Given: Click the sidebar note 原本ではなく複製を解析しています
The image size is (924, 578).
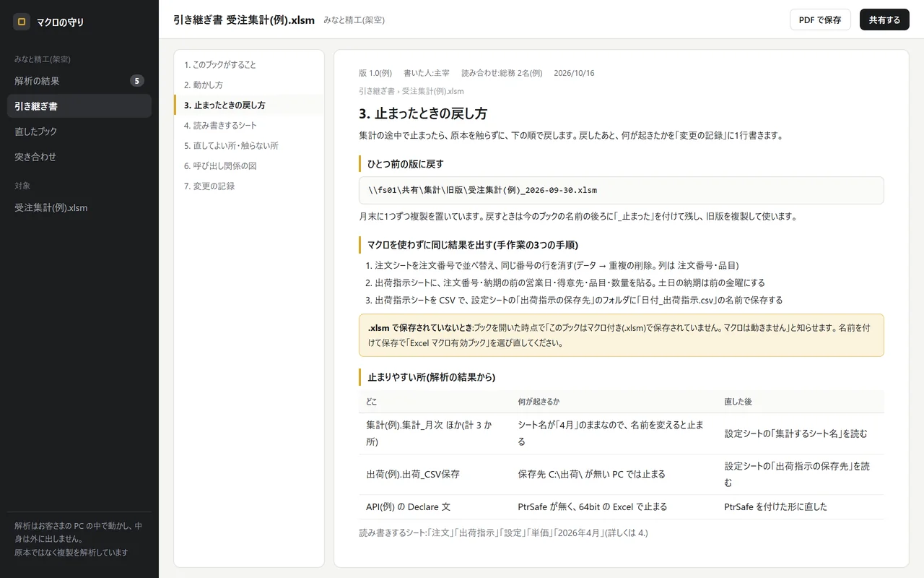Looking at the screenshot, I should point(71,553).
